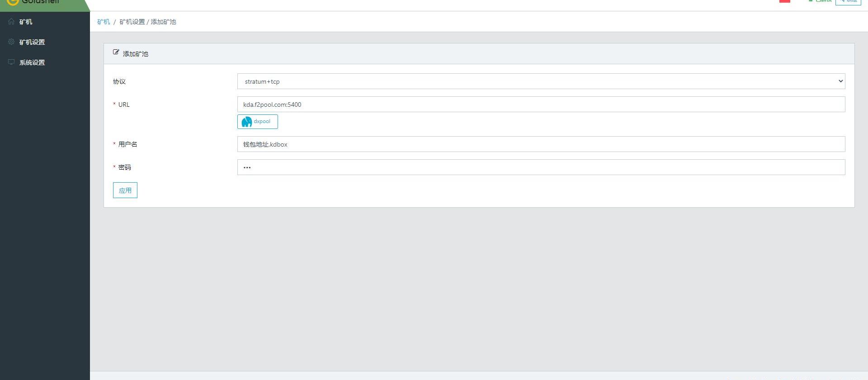The image size is (868, 380).
Task: Follow the 矿机 breadcrumb link
Action: pyautogui.click(x=104, y=22)
